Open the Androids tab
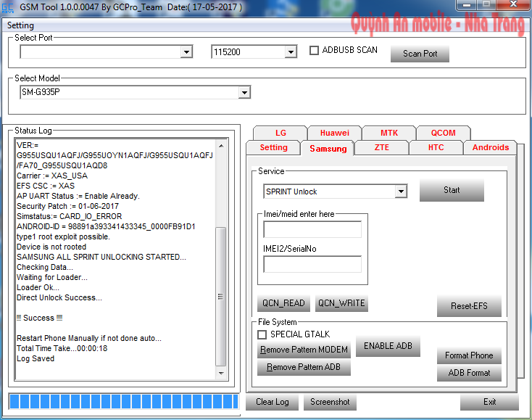The width and height of the screenshot is (532, 420). 491,147
